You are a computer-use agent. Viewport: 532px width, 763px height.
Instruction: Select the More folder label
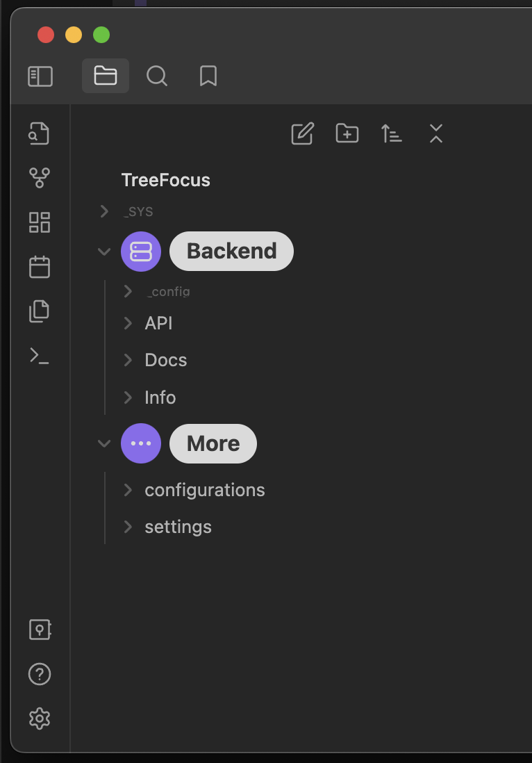(213, 443)
